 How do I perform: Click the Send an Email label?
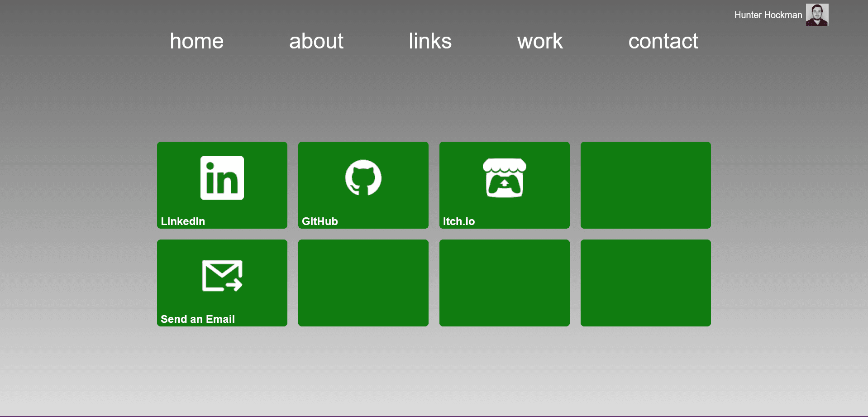pyautogui.click(x=198, y=319)
